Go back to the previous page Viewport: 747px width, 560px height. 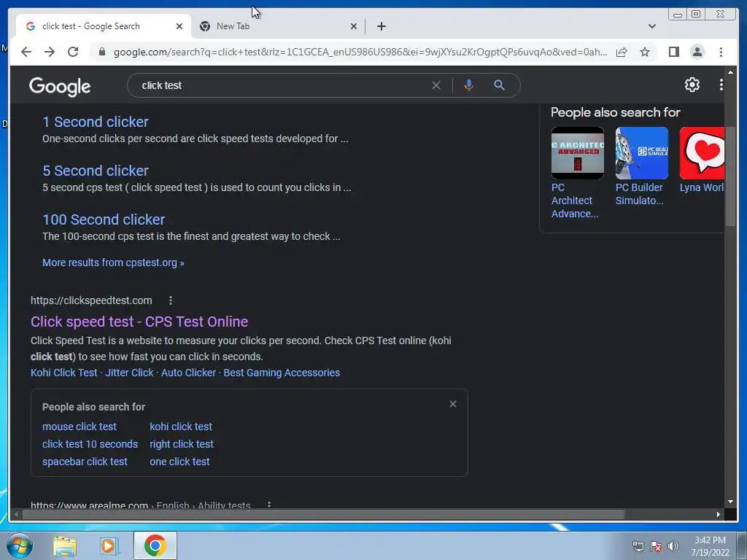[26, 52]
